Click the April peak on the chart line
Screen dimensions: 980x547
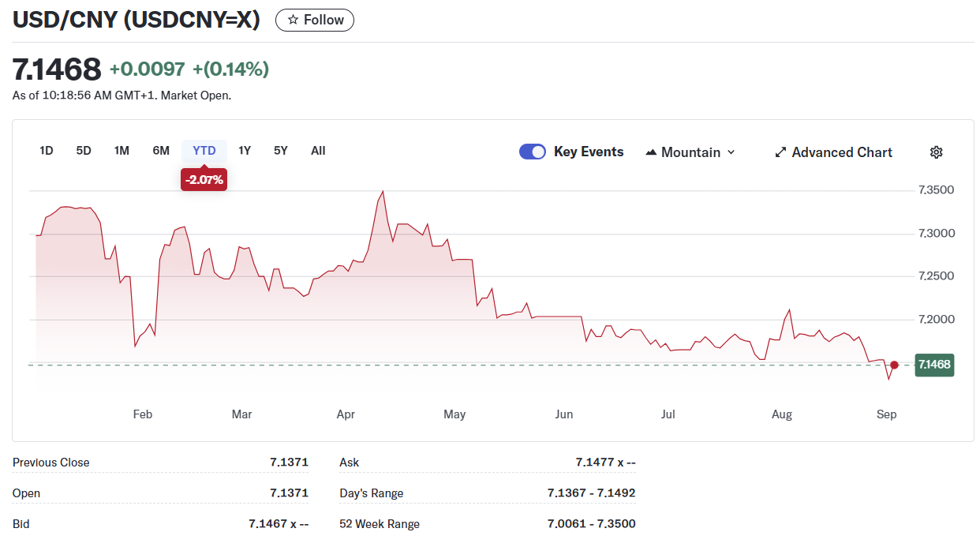383,191
